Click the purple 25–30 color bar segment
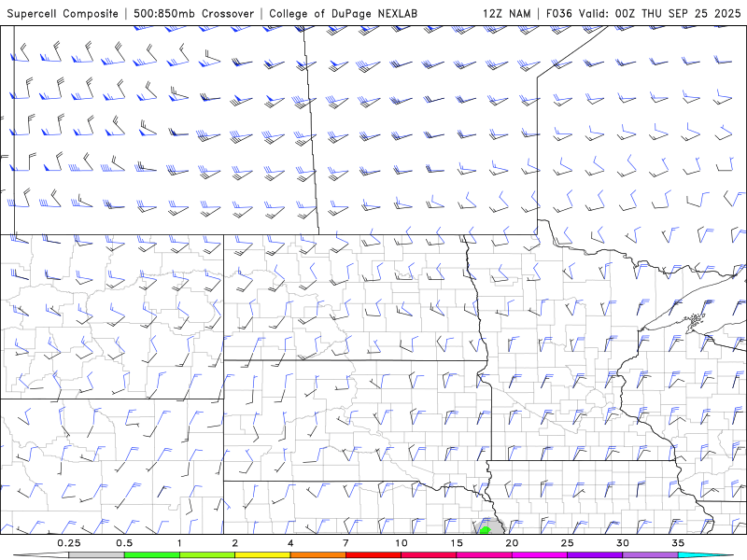747x560 pixels. (x=595, y=555)
